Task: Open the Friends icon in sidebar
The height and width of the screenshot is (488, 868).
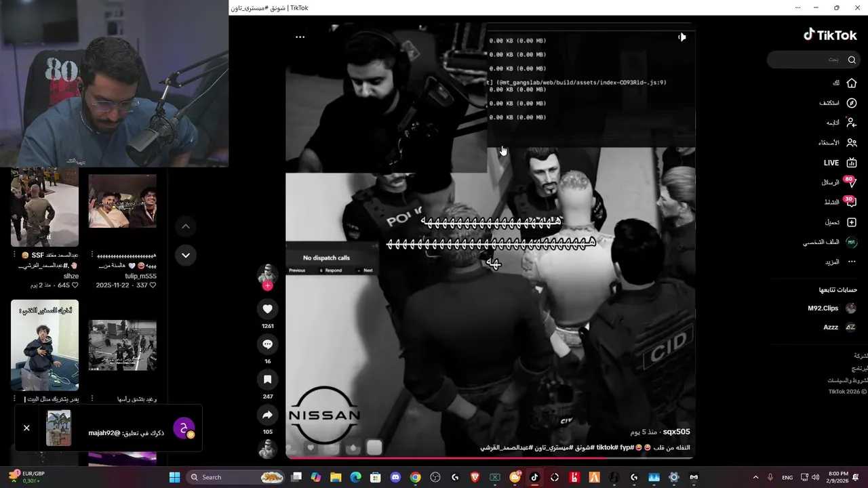Action: point(852,143)
